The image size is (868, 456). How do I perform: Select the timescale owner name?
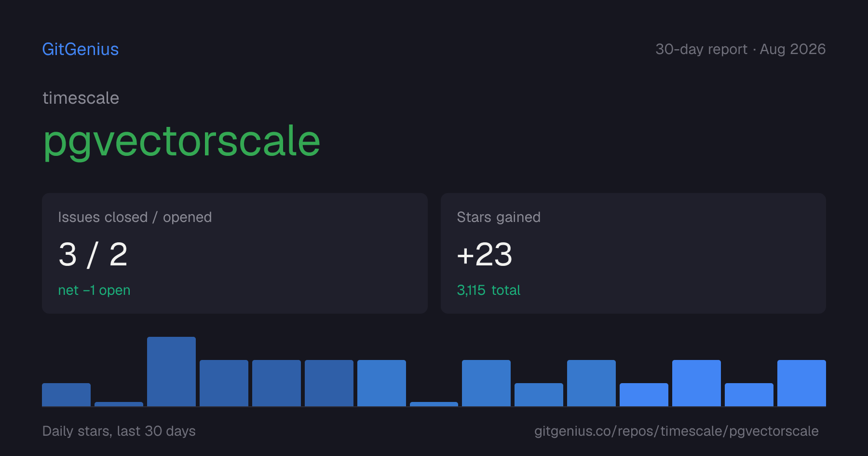tap(81, 98)
